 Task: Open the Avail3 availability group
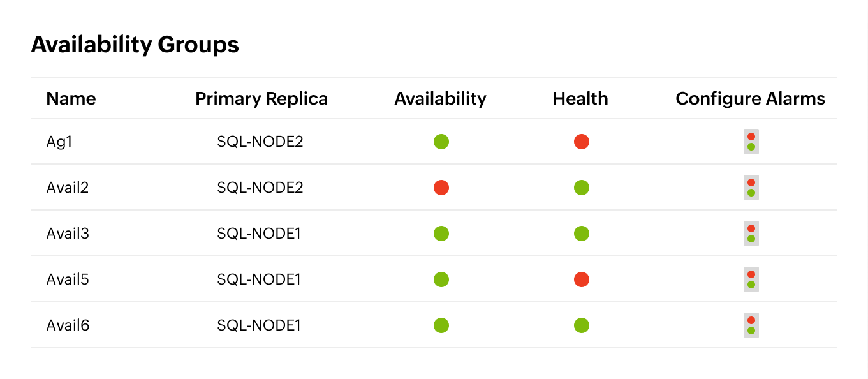pos(67,234)
